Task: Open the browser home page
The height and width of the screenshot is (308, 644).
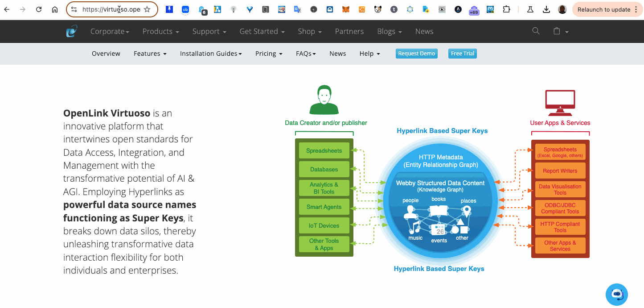Action: click(55, 9)
